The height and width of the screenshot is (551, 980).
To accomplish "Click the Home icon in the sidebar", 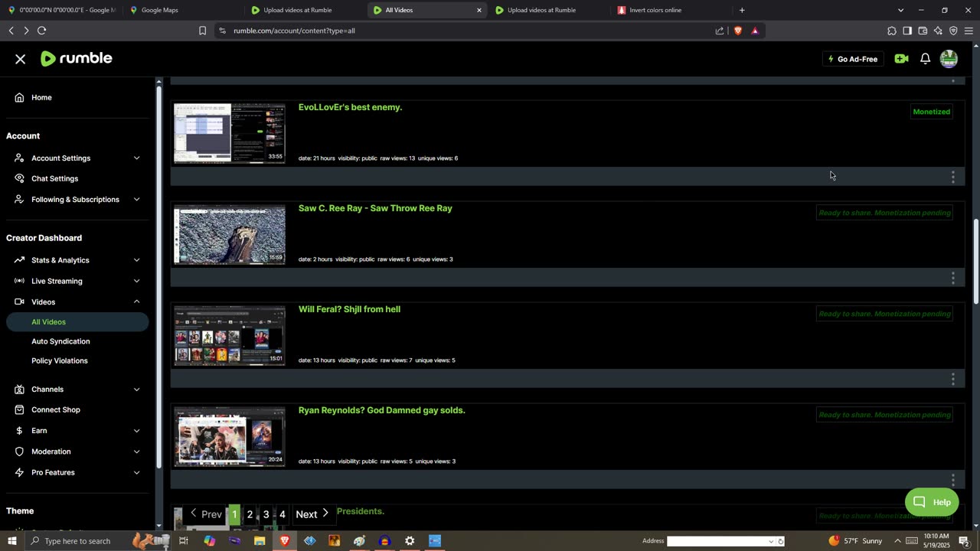I will coord(19,97).
